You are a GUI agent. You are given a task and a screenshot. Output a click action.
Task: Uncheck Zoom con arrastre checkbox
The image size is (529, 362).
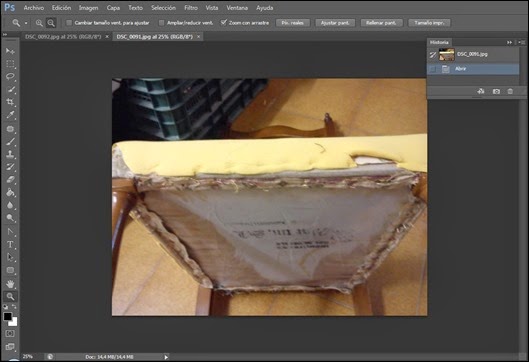[x=223, y=23]
